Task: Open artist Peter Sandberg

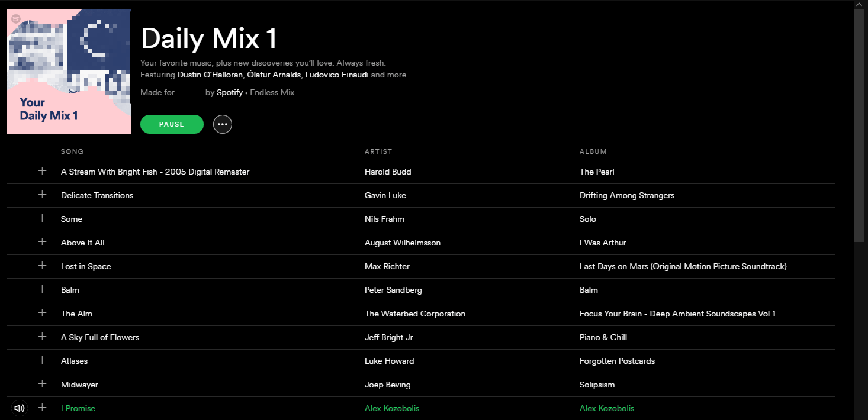Action: (393, 290)
